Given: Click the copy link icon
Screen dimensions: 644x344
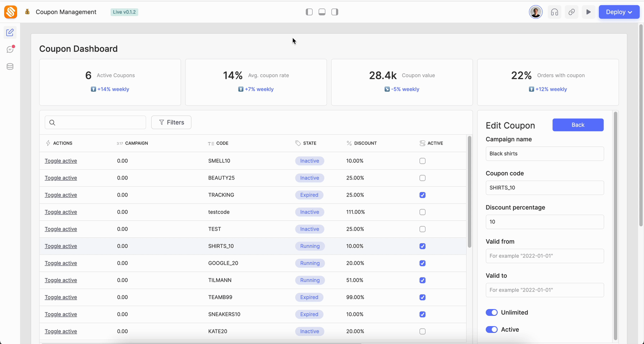Looking at the screenshot, I should [x=572, y=12].
